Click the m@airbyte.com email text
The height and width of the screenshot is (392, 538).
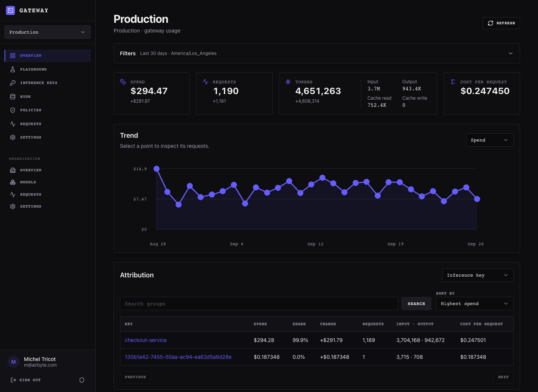tap(40, 365)
